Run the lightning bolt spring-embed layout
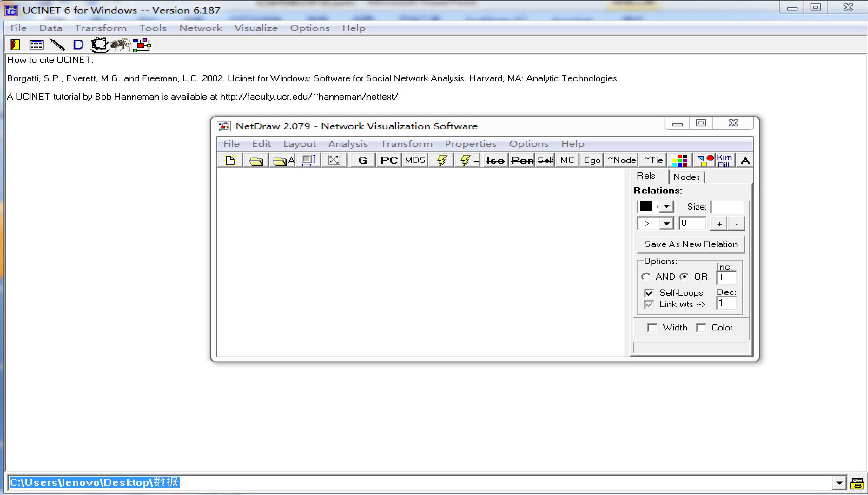Image resolution: width=868 pixels, height=495 pixels. [x=441, y=160]
